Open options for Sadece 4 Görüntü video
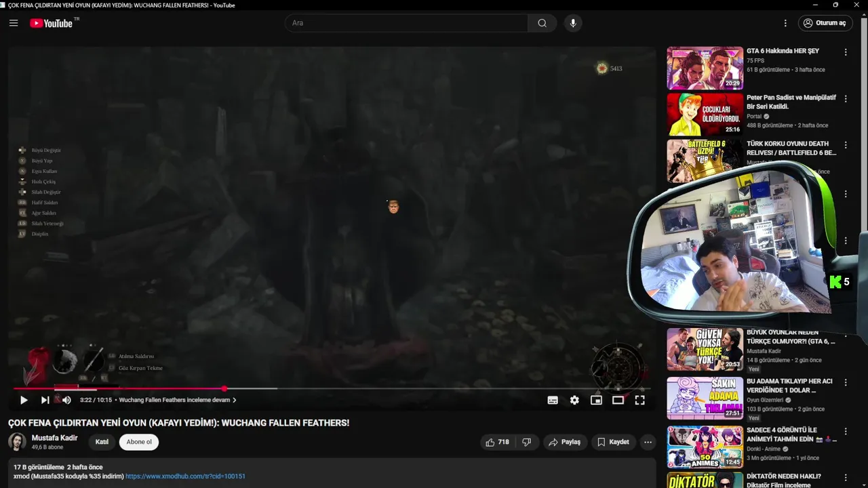This screenshot has height=488, width=868. (x=846, y=431)
